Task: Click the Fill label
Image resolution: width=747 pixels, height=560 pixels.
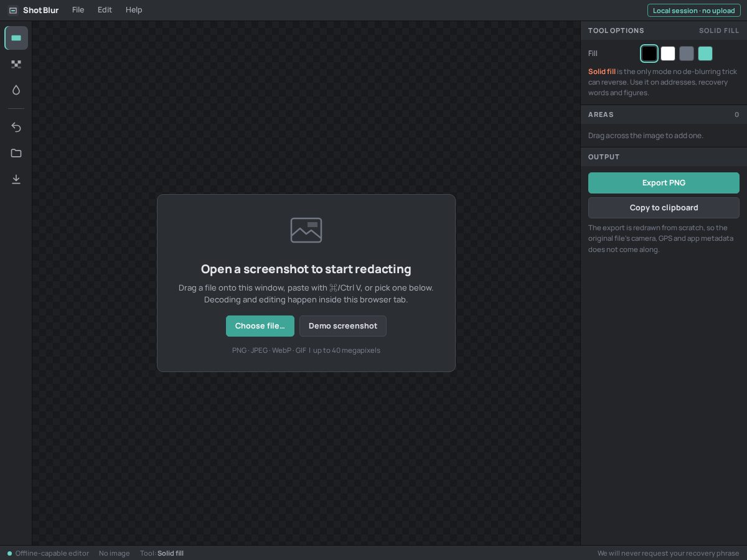Action: click(593, 54)
